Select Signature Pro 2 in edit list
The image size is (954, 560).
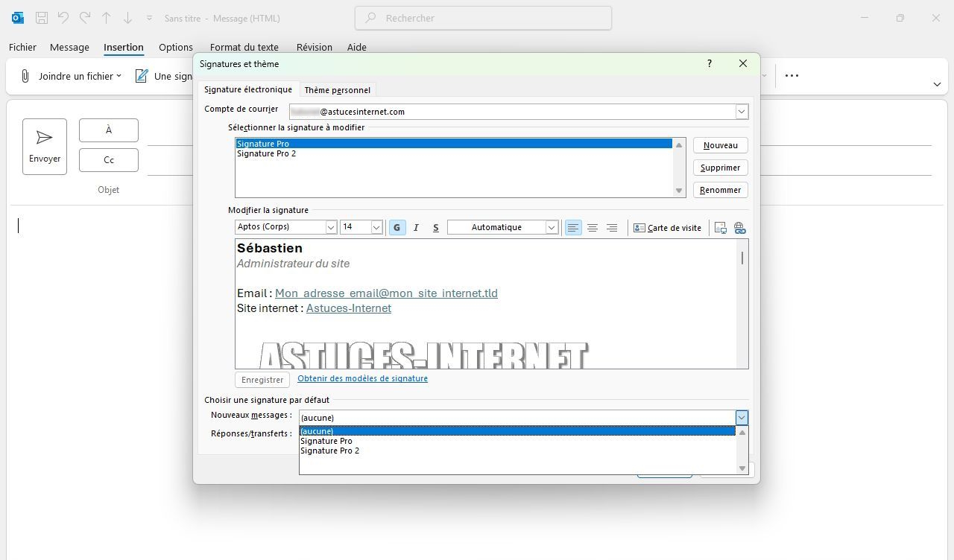pos(454,153)
